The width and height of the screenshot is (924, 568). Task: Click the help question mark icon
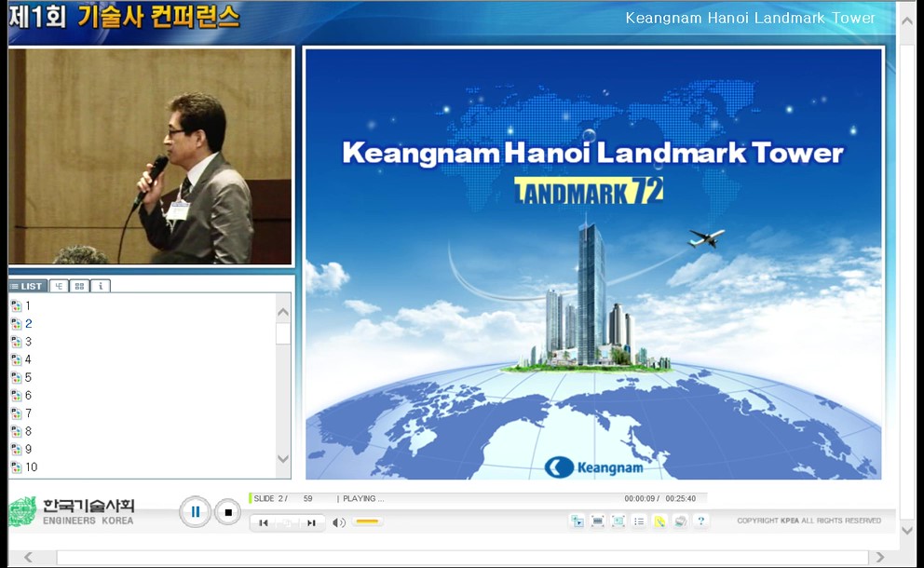point(701,521)
